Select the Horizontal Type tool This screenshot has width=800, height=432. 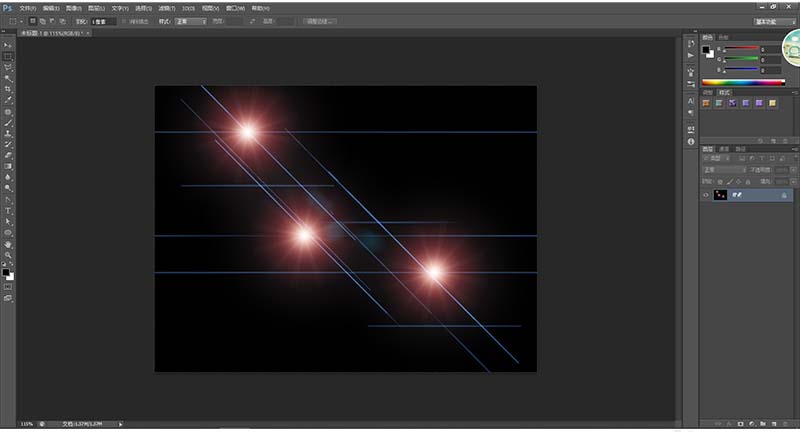point(8,211)
